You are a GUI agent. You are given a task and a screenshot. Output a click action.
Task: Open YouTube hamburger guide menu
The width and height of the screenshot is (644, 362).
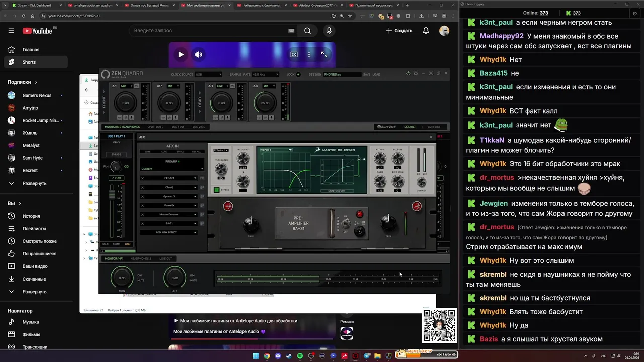pos(11,31)
